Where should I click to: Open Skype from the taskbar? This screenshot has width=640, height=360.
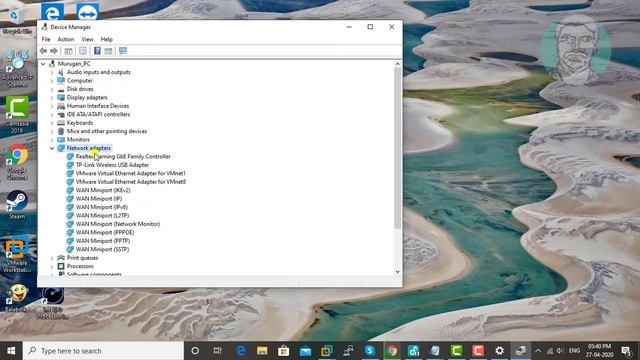click(370, 351)
